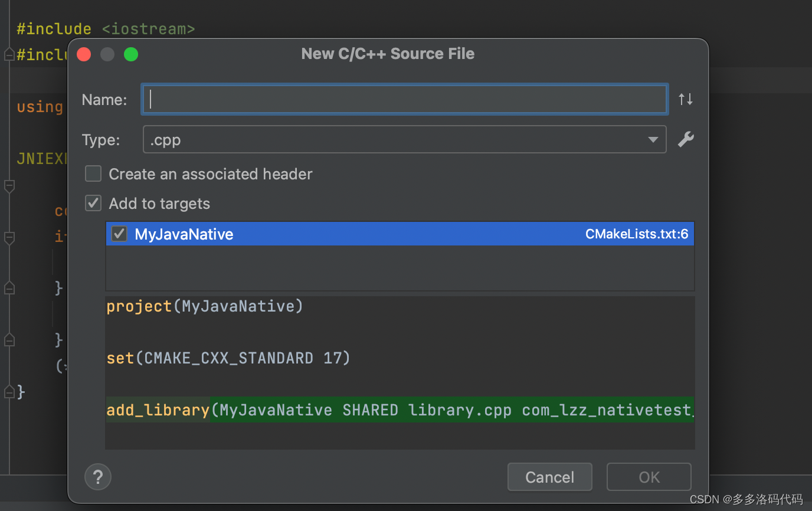Toggle the MyJavaNative target checkbox
This screenshot has width=812, height=511.
pyautogui.click(x=119, y=234)
